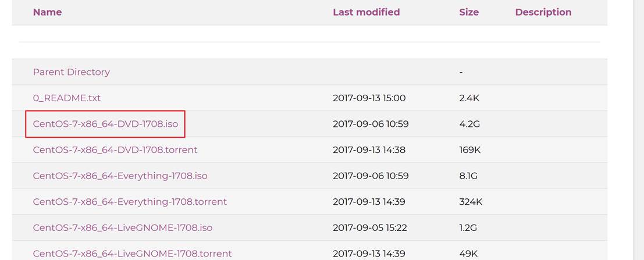
Task: Sort by the Last modified column header
Action: 367,12
